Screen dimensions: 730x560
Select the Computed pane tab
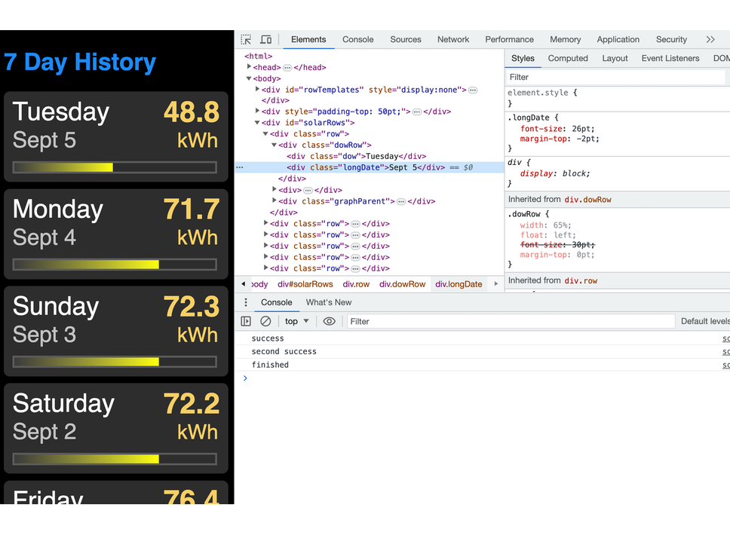pos(568,59)
